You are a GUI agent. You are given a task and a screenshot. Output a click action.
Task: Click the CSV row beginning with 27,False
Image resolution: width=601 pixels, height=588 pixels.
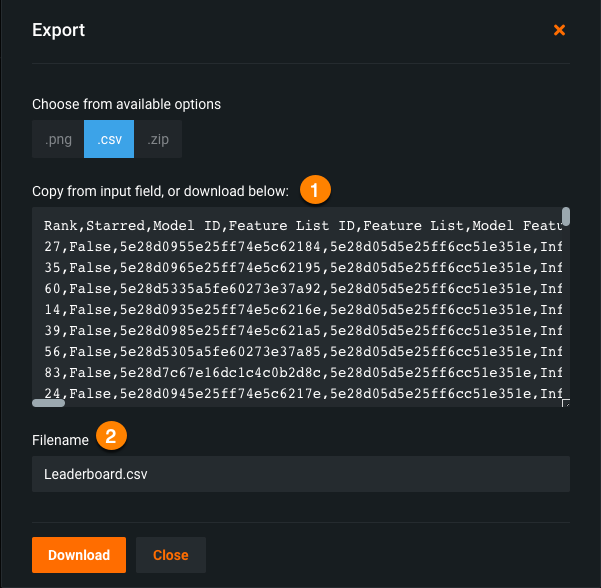[300, 247]
